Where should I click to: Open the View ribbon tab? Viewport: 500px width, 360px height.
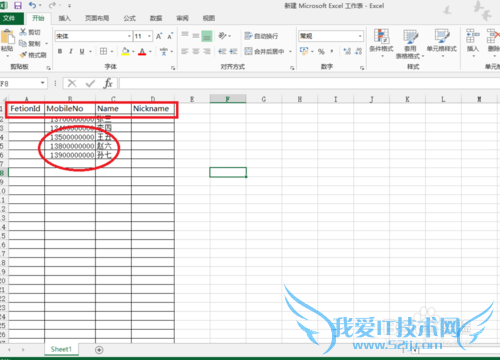[209, 18]
